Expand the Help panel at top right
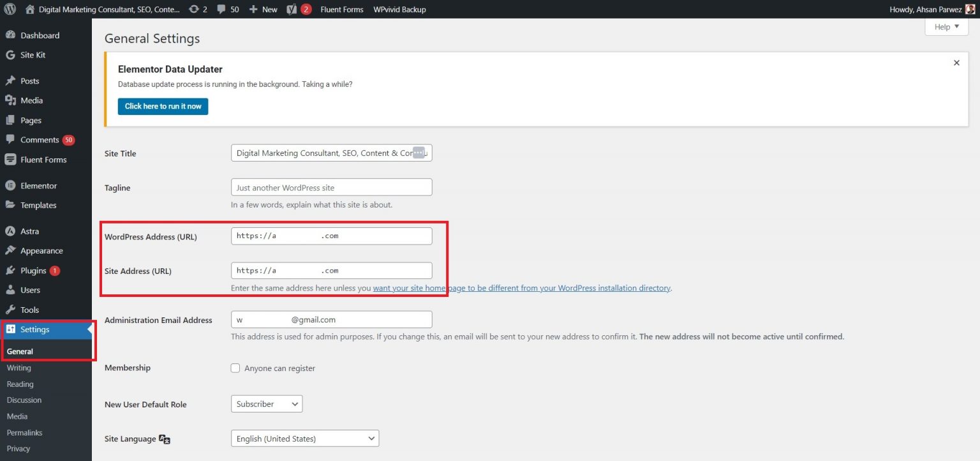The width and height of the screenshot is (980, 461). click(x=946, y=26)
